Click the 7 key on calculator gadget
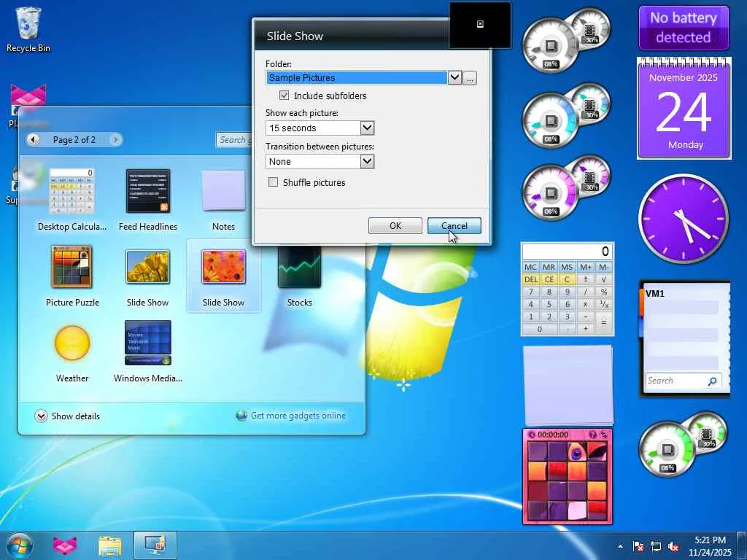The image size is (747, 560). [x=531, y=292]
